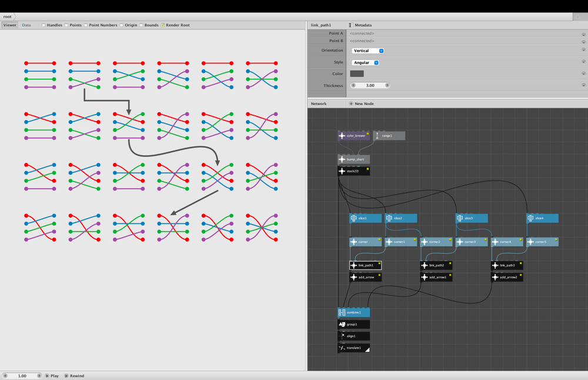Open the Orientation Vertical dropdown
Viewport: 588px width, 380px height.
pyautogui.click(x=368, y=51)
